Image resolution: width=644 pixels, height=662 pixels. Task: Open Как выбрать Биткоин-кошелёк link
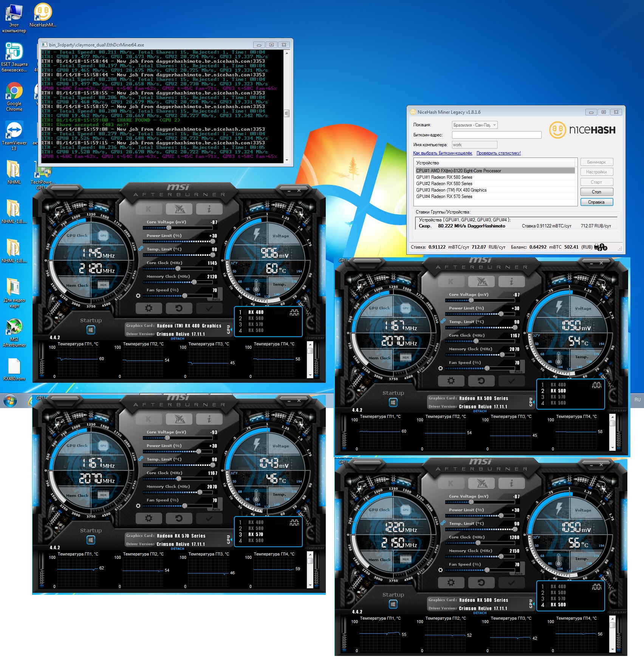[442, 153]
